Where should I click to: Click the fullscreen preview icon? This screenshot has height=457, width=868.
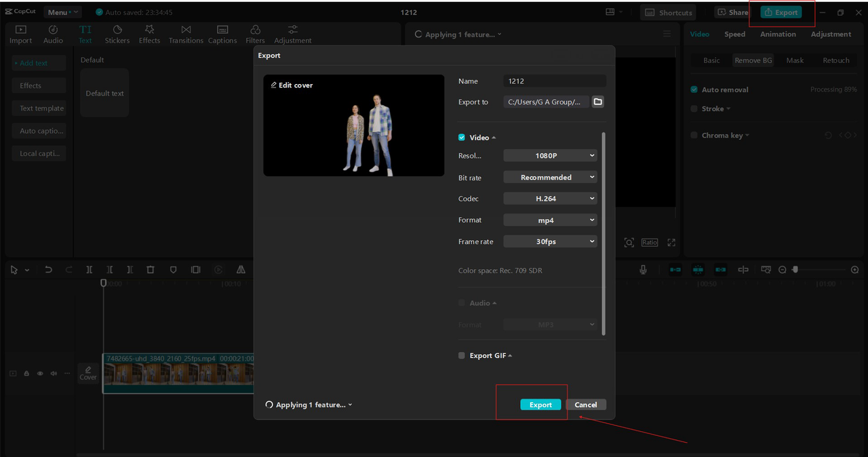671,243
